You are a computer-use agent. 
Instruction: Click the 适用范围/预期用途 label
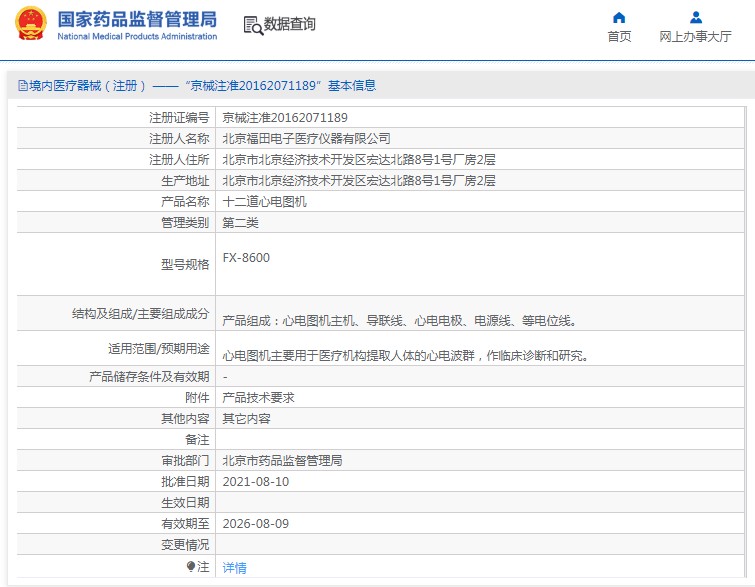pos(159,349)
